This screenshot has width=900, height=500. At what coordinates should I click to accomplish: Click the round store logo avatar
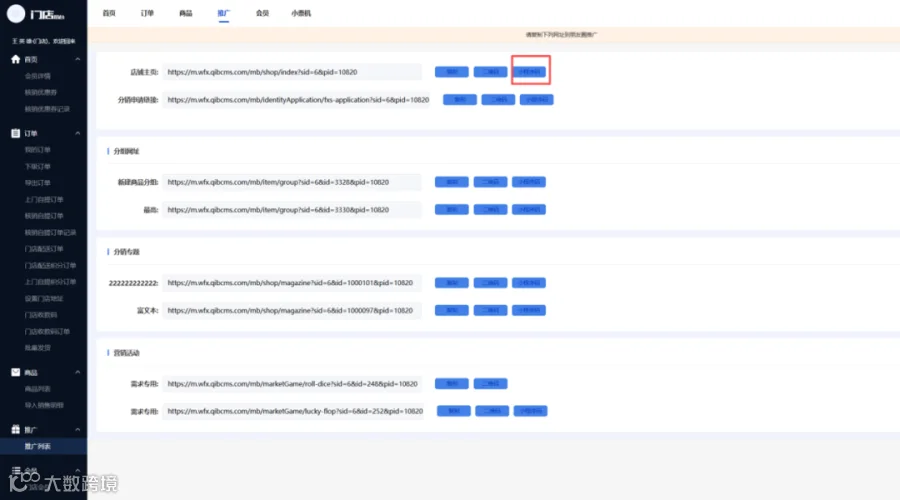click(x=15, y=14)
